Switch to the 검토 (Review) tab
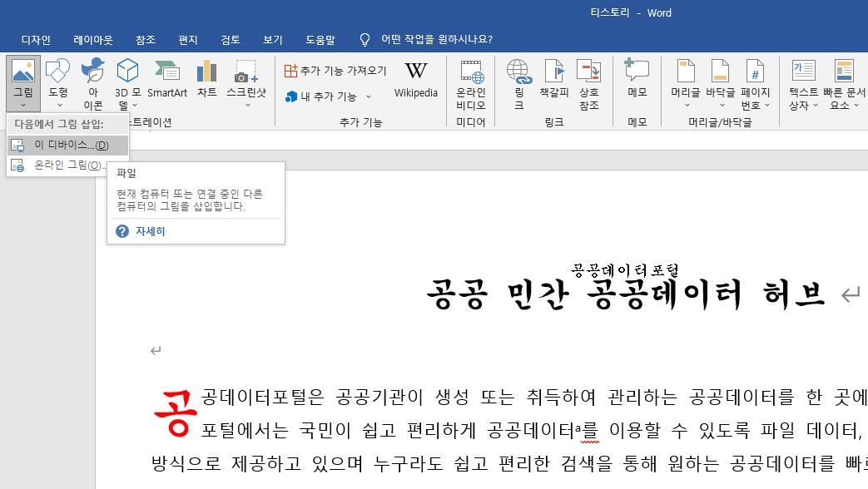This screenshot has height=489, width=868. pyautogui.click(x=231, y=40)
